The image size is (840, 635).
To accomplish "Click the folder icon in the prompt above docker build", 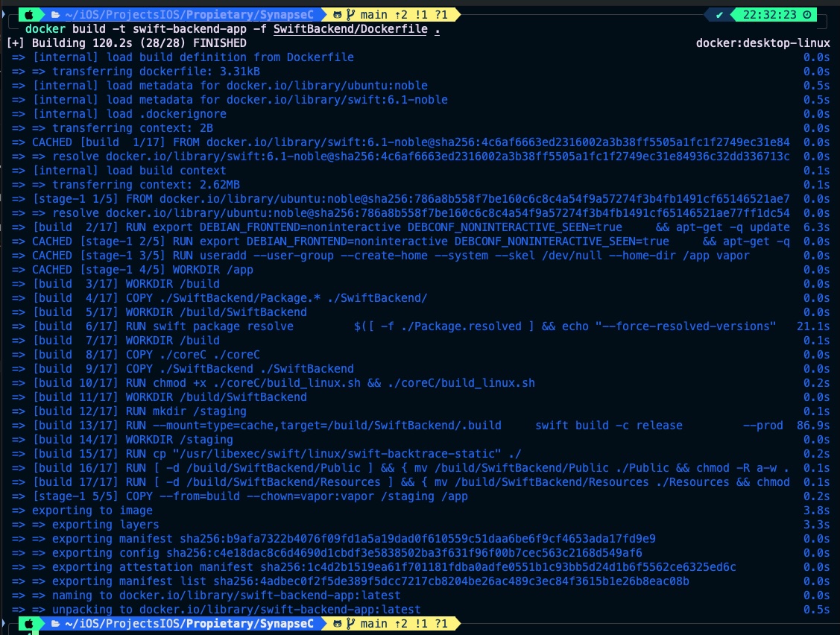I will (55, 15).
